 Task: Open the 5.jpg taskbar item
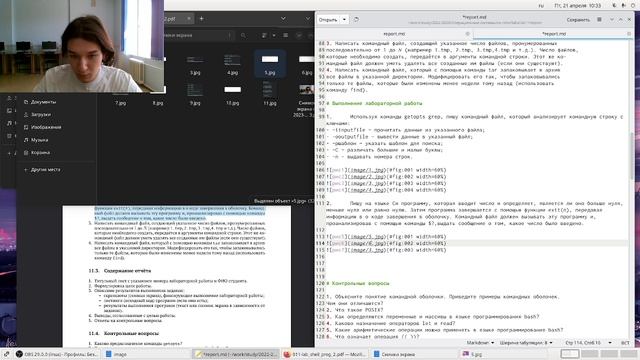[504, 354]
